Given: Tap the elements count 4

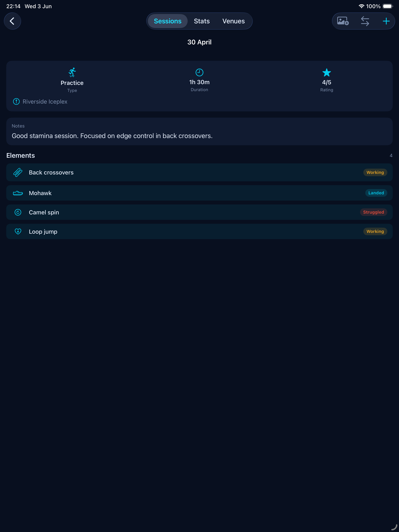Looking at the screenshot, I should click(391, 156).
